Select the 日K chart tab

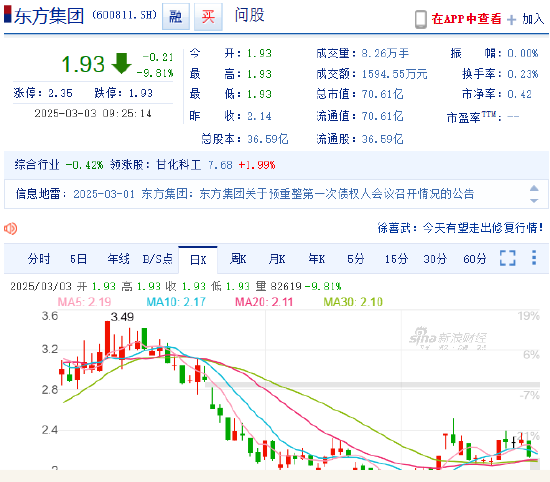[x=198, y=260]
